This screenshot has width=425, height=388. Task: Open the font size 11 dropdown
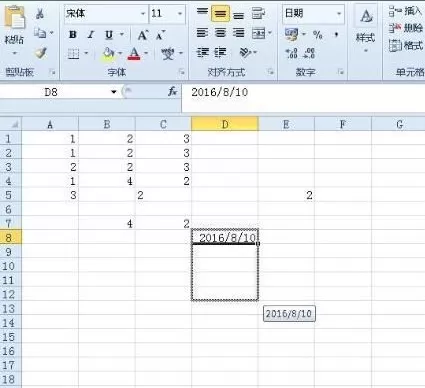(180, 14)
